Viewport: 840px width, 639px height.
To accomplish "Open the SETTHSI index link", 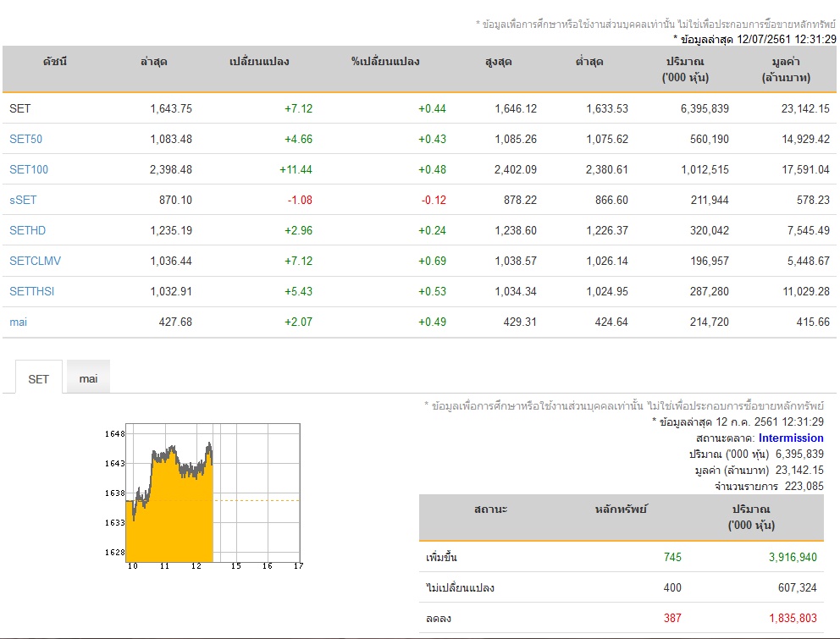I will tap(31, 291).
